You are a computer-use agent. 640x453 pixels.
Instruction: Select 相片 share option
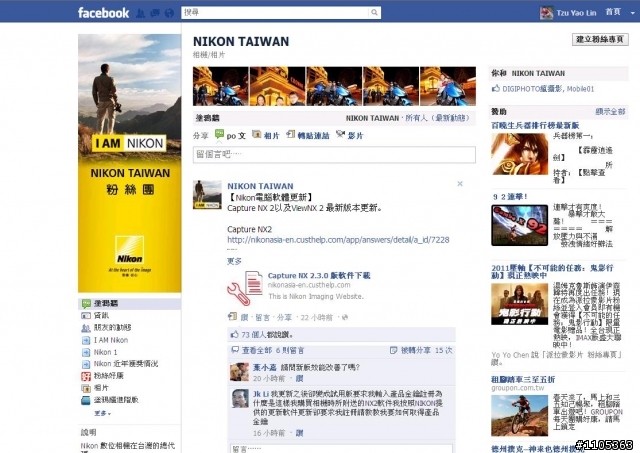point(266,135)
